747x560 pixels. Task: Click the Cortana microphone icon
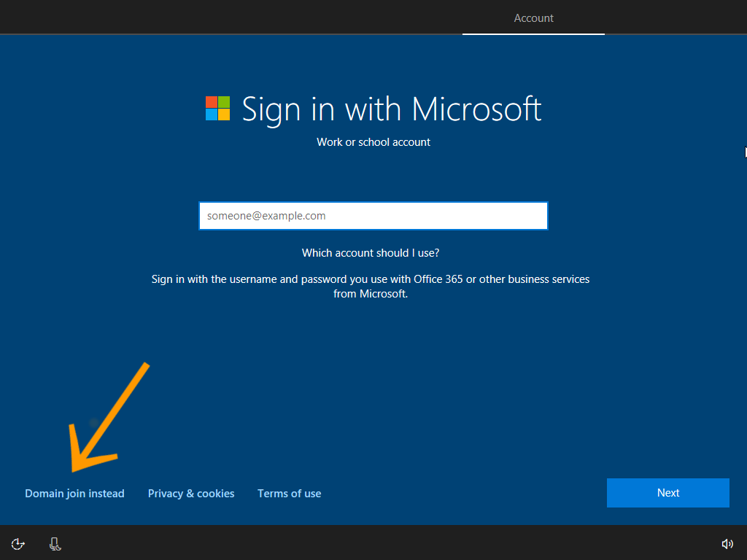[55, 544]
